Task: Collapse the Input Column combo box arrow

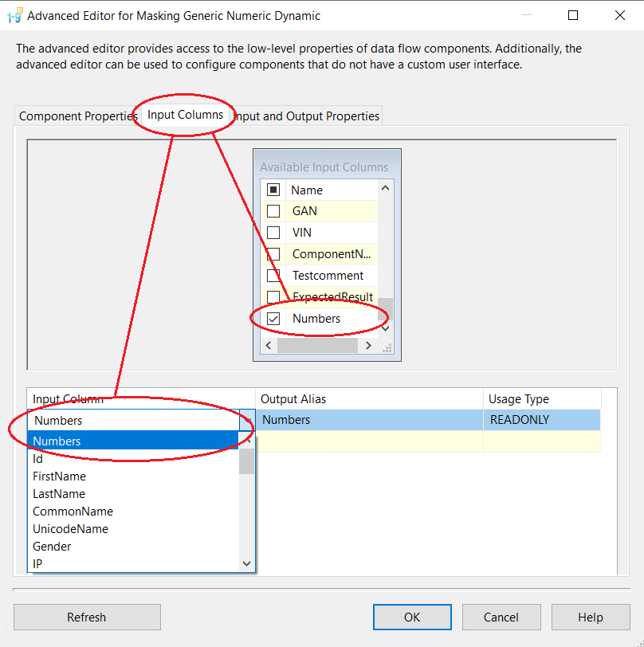Action: (247, 420)
